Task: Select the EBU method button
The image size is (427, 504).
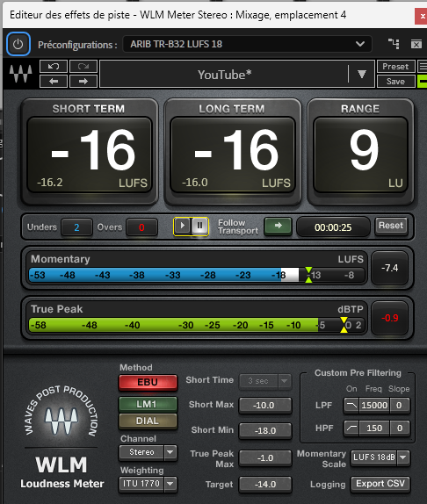Action: point(148,383)
